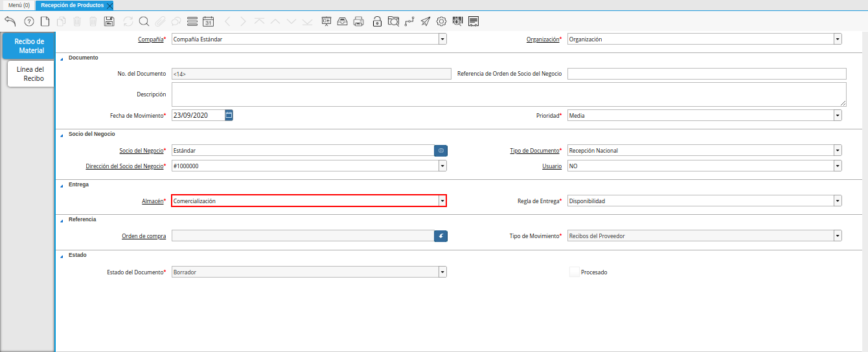
Task: Click the padlock icon in toolbar
Action: point(377,21)
